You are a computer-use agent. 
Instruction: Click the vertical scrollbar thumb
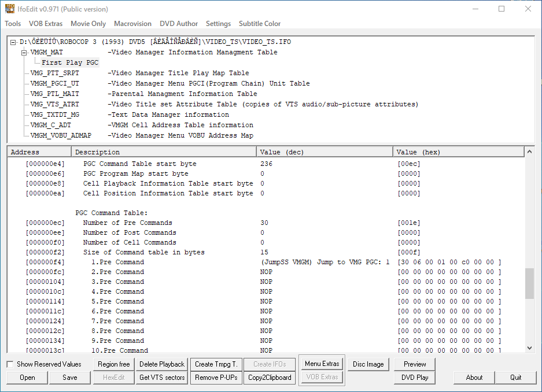(x=529, y=283)
